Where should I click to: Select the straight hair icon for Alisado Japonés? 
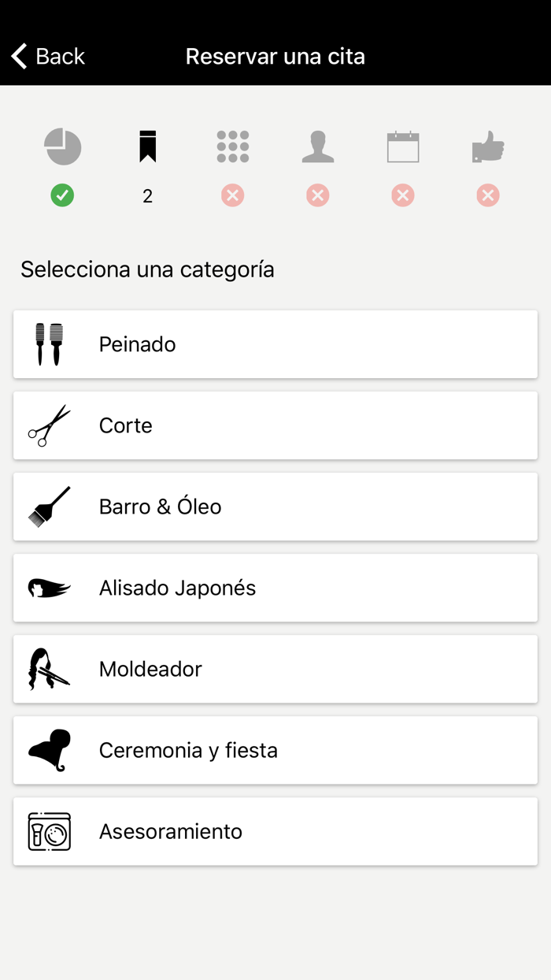(49, 588)
